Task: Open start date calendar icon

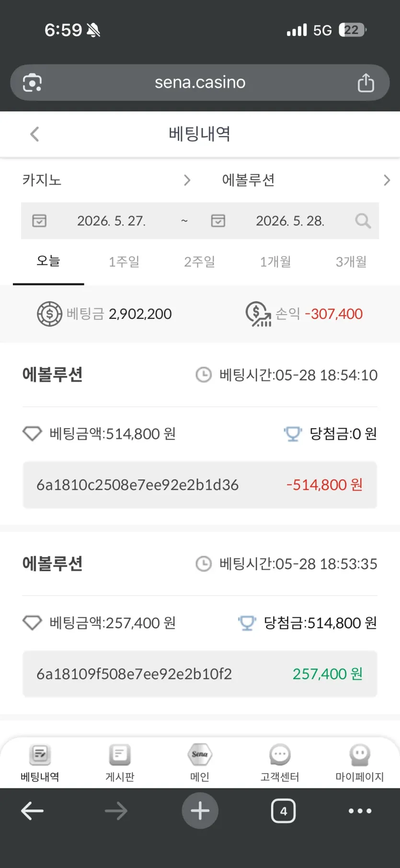Action: (x=39, y=221)
